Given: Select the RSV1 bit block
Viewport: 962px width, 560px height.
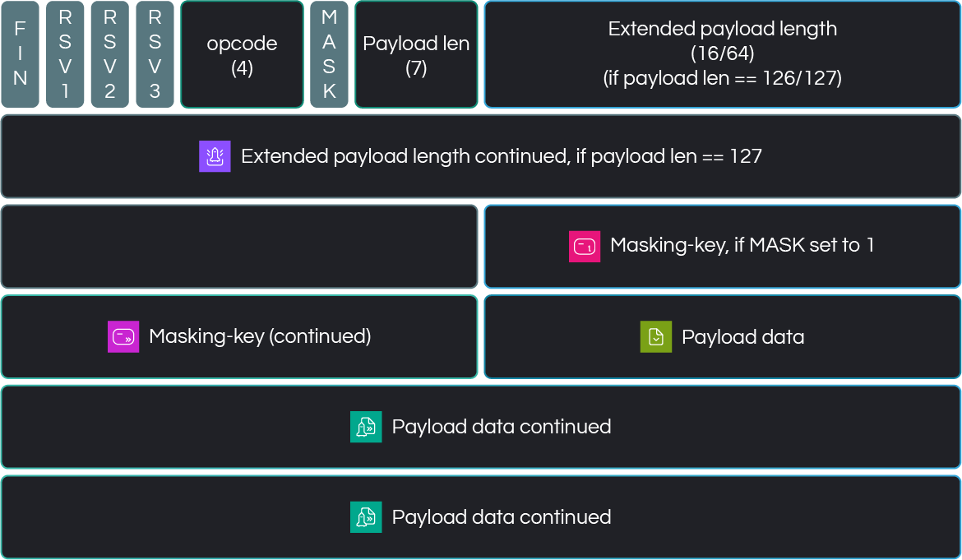Looking at the screenshot, I should click(65, 54).
